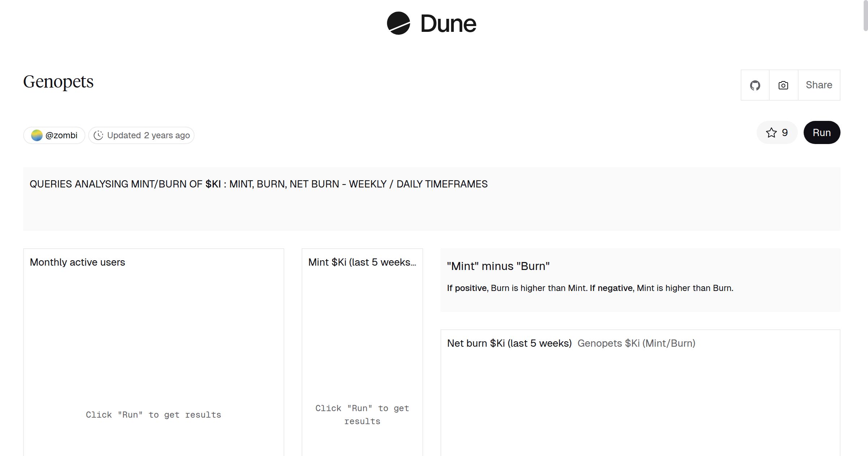Screen dimensions: 868x456
Task: Open the @zombi profile link
Action: 61,135
